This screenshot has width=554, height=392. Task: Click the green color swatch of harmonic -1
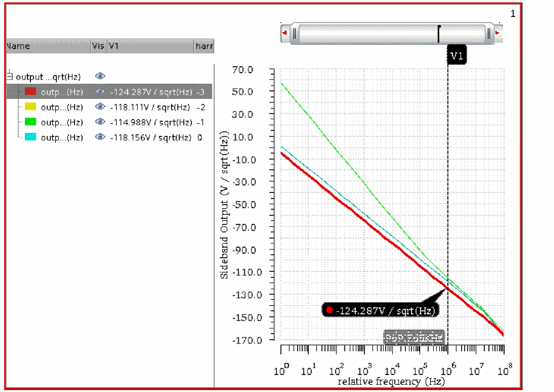[30, 122]
